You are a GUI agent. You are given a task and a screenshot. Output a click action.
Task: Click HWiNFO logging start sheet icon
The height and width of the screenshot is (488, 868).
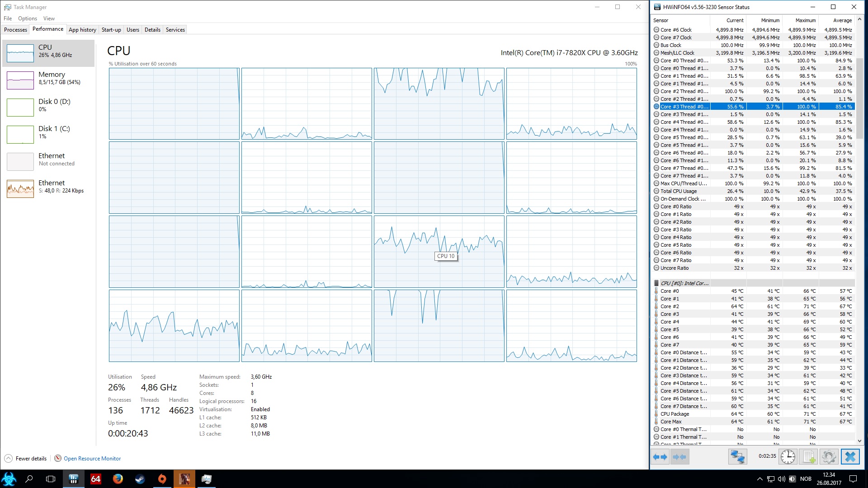(809, 457)
